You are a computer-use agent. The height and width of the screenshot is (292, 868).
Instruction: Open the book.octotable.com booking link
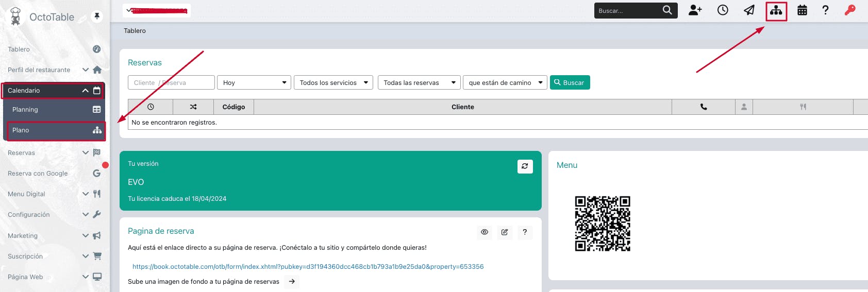(x=308, y=266)
